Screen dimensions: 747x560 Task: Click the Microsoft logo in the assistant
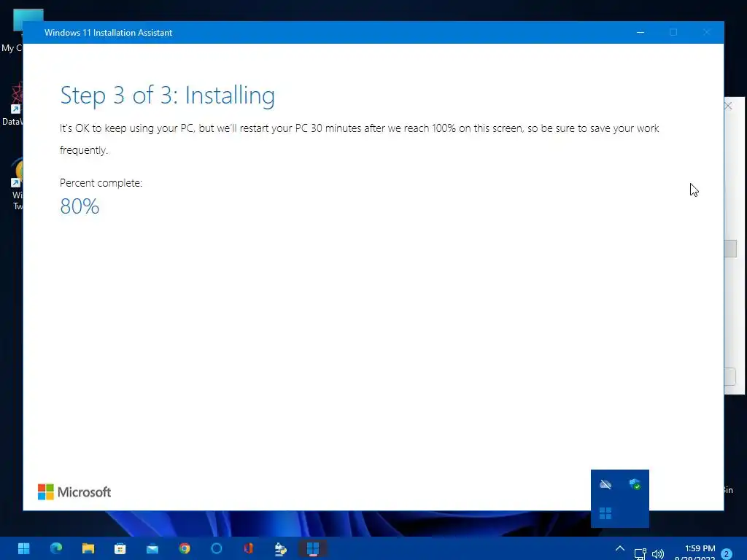[x=74, y=492]
